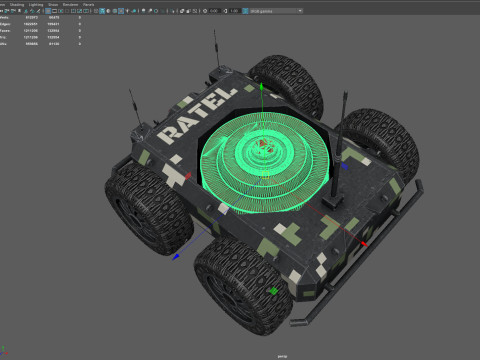The image size is (480, 360).
Task: Click the Depth of Field icon
Action: [x=163, y=11]
